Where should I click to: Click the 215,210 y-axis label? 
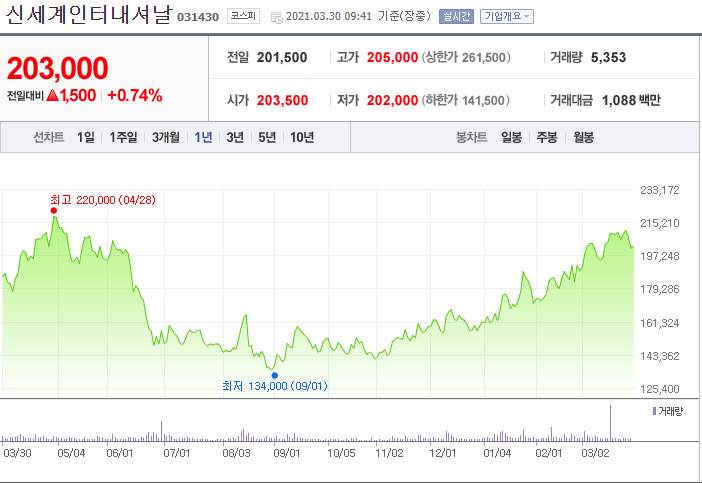coord(659,223)
